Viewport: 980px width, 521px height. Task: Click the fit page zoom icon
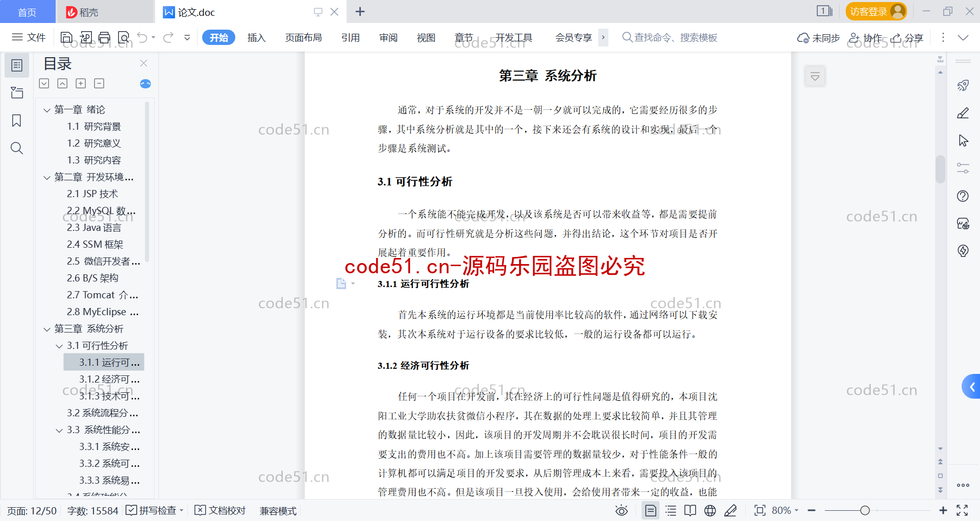[x=760, y=510]
